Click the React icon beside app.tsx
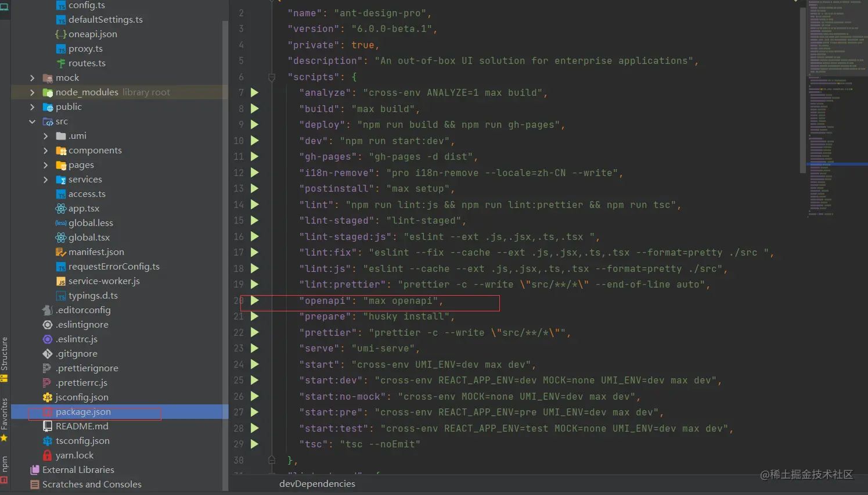This screenshot has width=868, height=495. [60, 209]
